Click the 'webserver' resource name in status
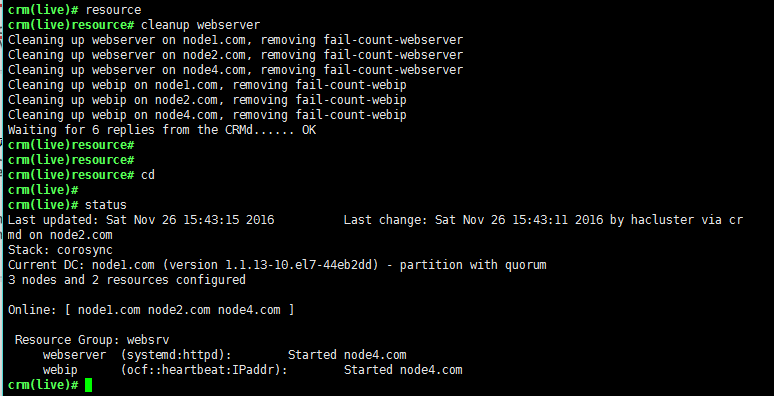The width and height of the screenshot is (774, 396). (74, 355)
